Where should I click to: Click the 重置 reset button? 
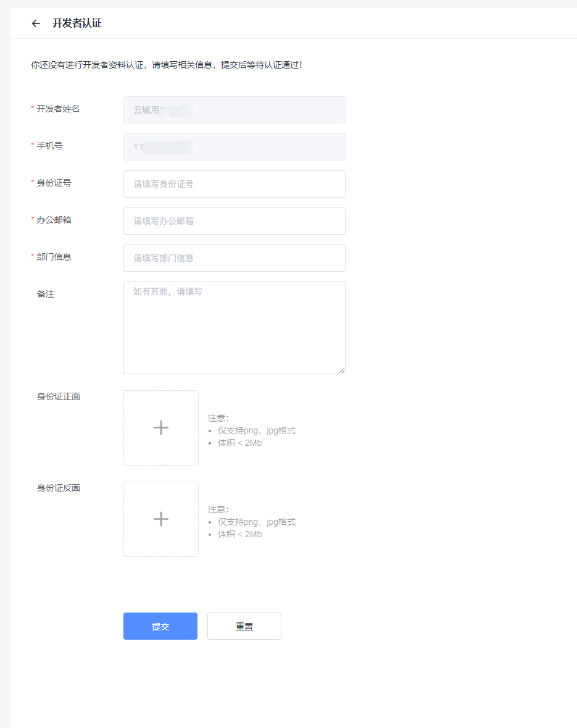pos(244,626)
